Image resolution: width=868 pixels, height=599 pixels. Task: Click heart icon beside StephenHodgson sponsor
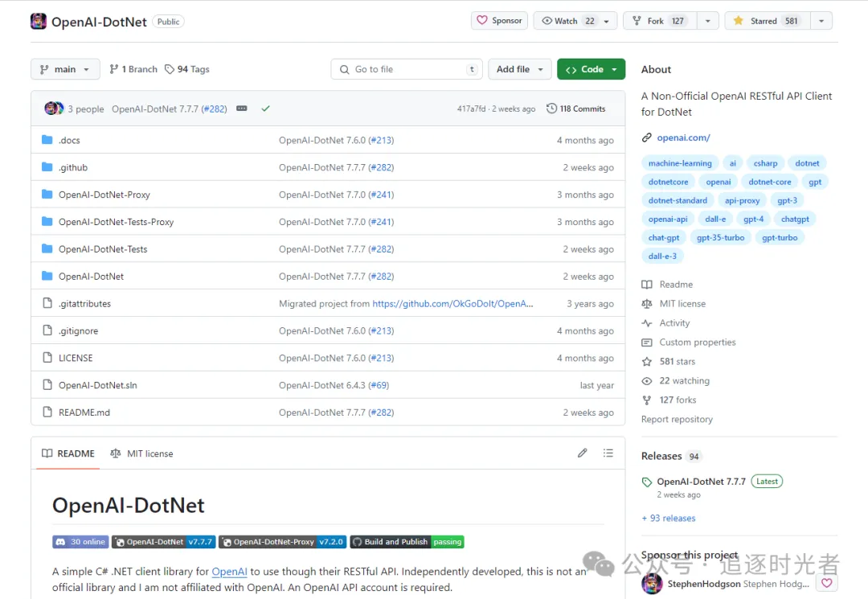[826, 583]
